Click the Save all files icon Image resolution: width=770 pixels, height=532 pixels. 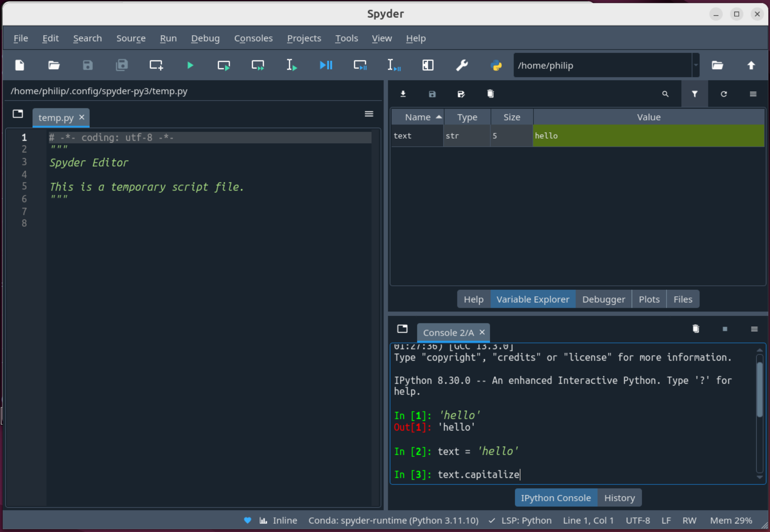coord(122,65)
